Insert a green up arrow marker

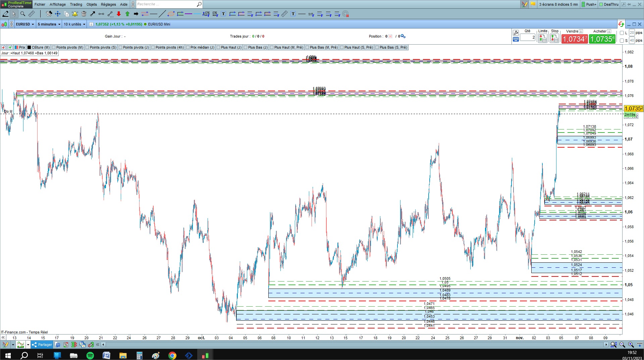click(x=127, y=14)
